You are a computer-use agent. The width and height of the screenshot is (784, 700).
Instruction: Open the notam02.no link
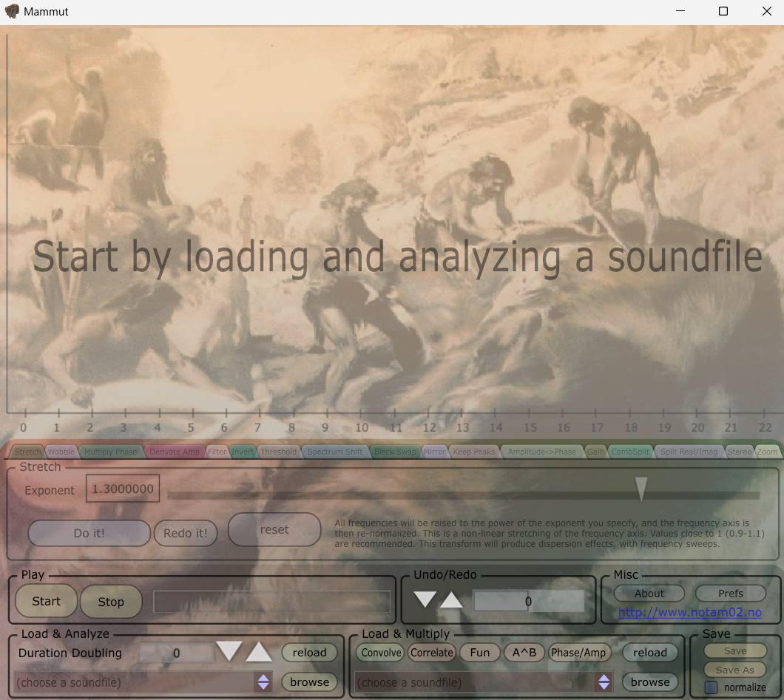tap(690, 613)
